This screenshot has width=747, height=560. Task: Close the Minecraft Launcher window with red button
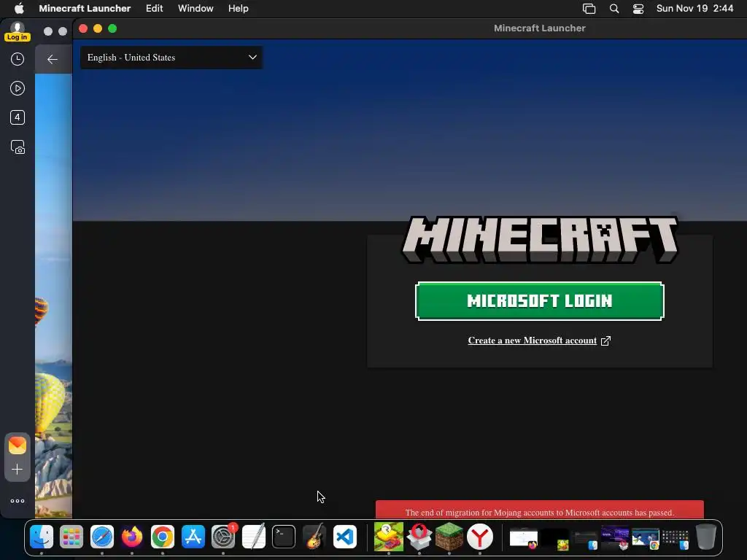(83, 28)
